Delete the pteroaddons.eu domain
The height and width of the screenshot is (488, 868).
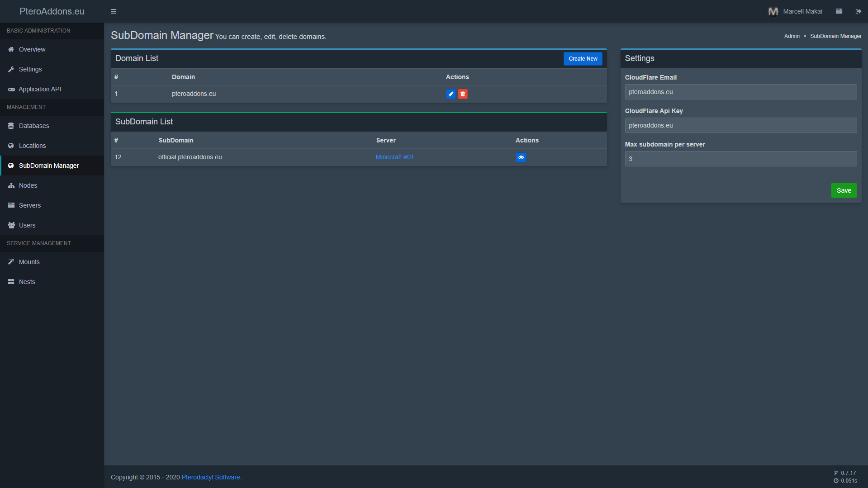click(x=462, y=94)
